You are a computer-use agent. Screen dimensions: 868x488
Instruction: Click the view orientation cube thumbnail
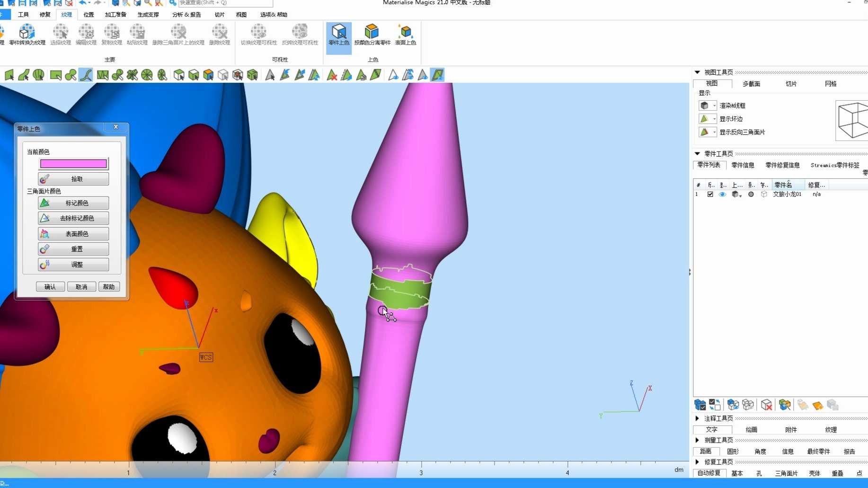point(852,120)
